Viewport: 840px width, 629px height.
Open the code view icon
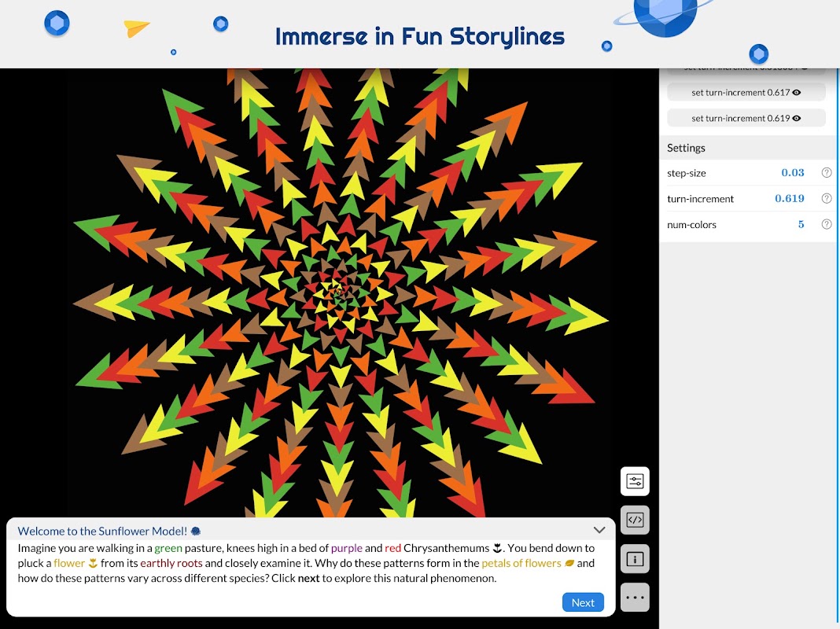[x=635, y=520]
